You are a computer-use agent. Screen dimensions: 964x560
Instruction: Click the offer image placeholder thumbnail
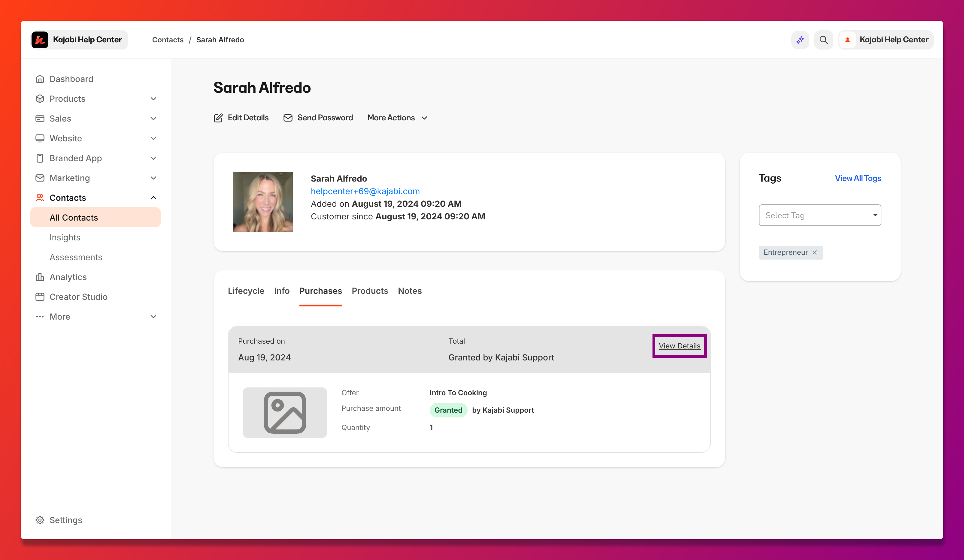(x=285, y=412)
